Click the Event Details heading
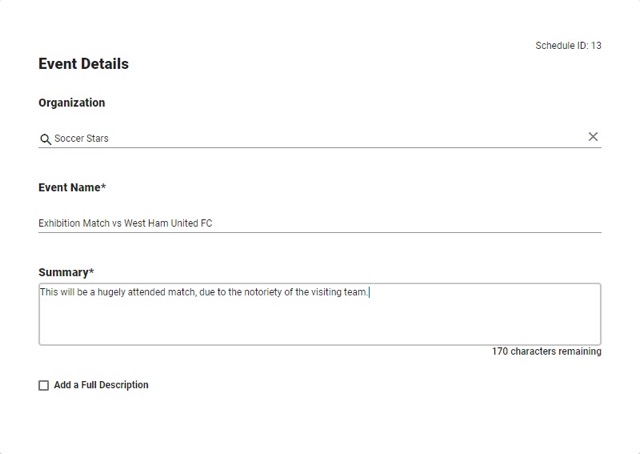Image resolution: width=640 pixels, height=454 pixels. point(84,64)
